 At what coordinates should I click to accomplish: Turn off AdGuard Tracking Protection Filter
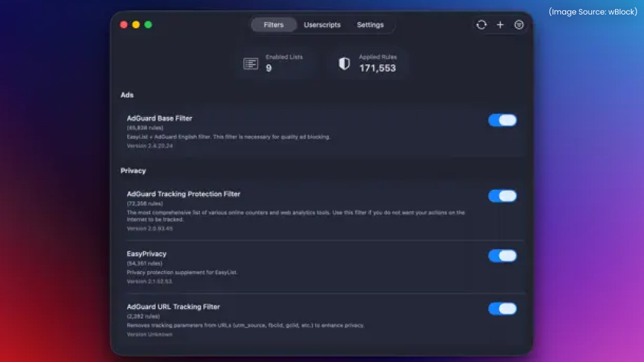click(502, 196)
